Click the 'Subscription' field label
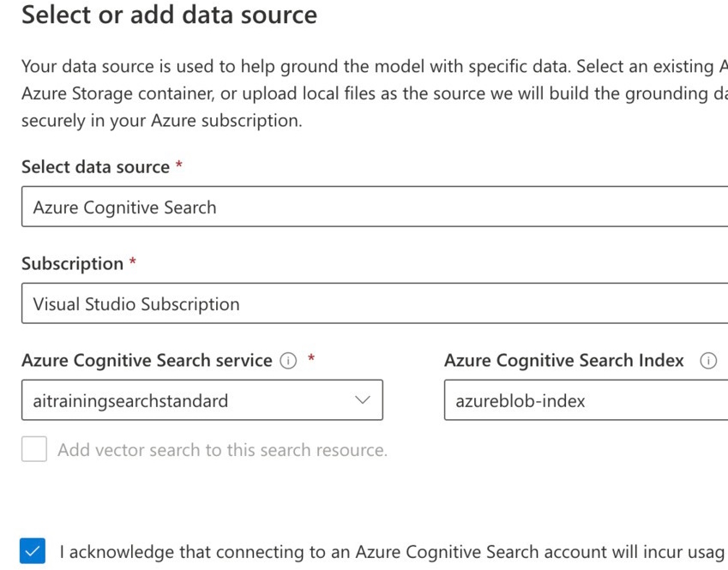728x570 pixels. click(72, 264)
